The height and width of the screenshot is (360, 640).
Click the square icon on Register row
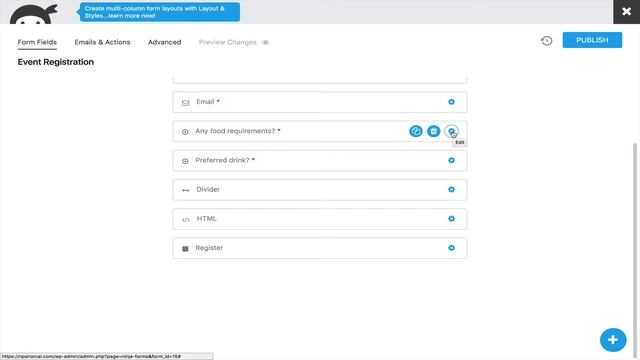(x=185, y=249)
